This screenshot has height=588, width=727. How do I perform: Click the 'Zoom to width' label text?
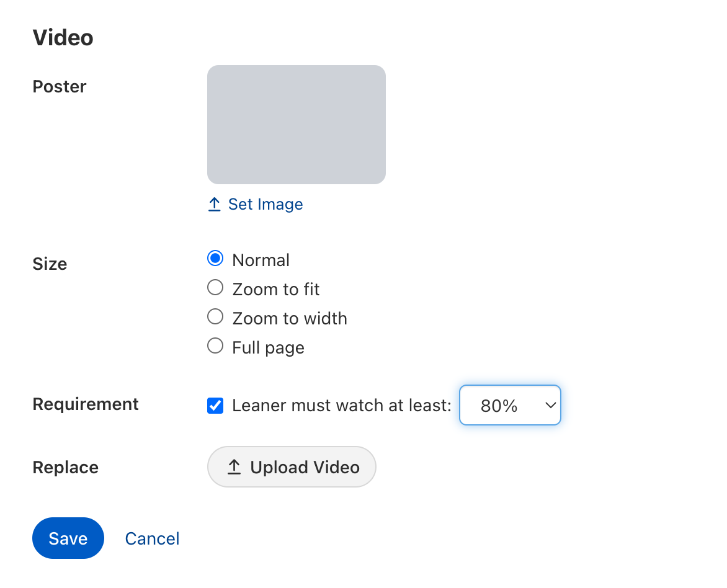tap(290, 318)
